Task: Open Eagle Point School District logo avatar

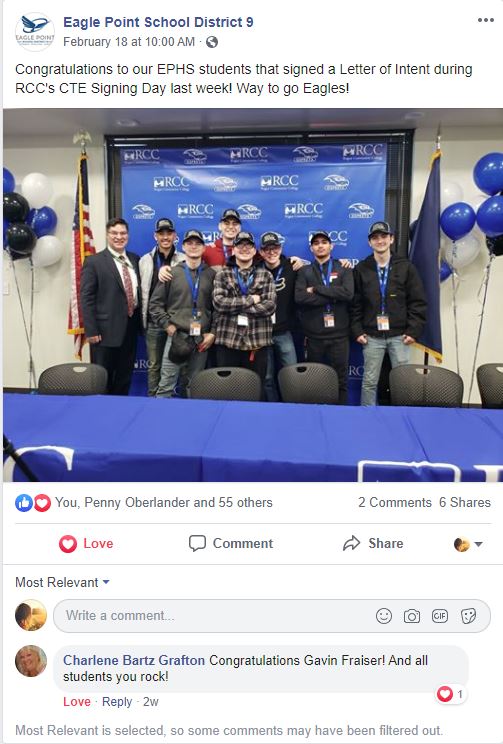Action: point(35,32)
